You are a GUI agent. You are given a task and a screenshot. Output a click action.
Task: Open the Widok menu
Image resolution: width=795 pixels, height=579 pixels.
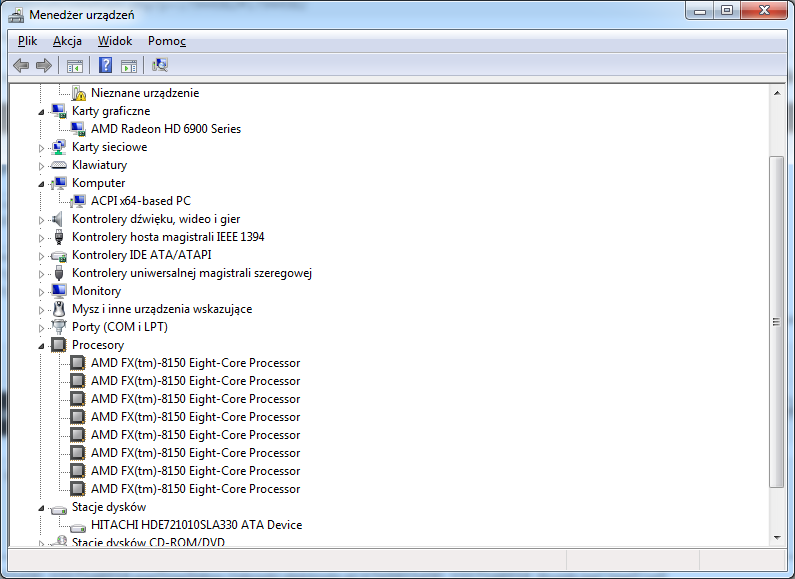point(115,41)
